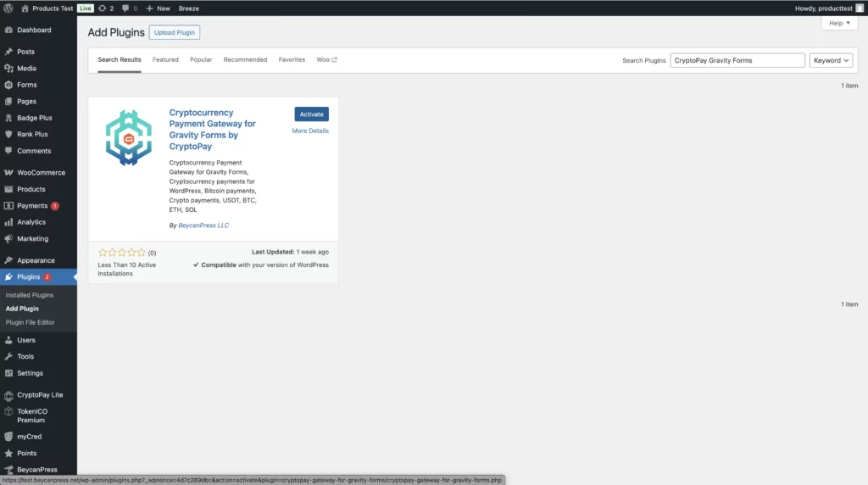
Task: Open More Details link for the plugin
Action: 310,131
